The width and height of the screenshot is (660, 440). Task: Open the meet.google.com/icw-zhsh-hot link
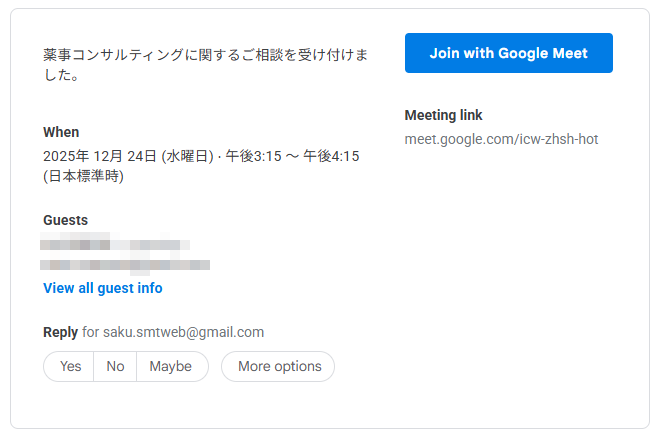(x=501, y=139)
